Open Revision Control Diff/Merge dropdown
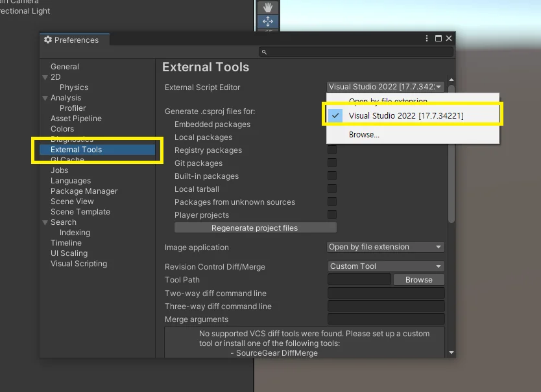The image size is (541, 392). [x=385, y=266]
